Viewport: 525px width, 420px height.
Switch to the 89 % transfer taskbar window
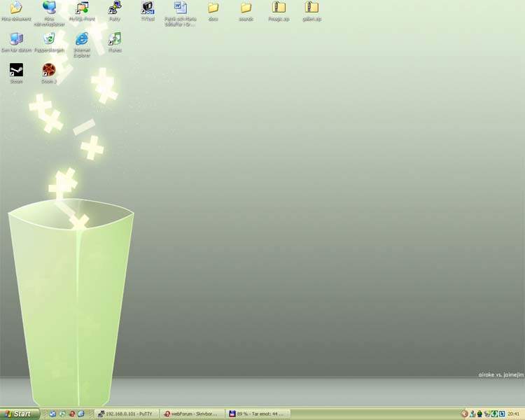pyautogui.click(x=258, y=414)
